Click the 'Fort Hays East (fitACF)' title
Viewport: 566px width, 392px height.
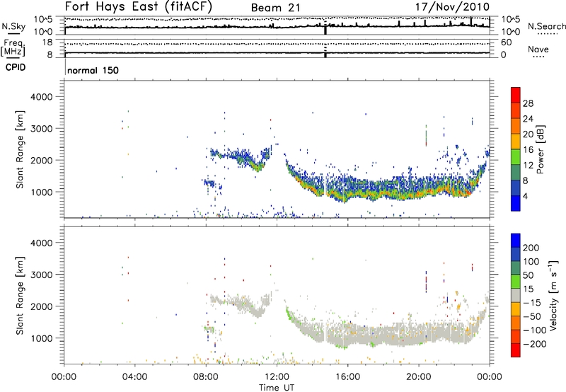click(x=138, y=7)
